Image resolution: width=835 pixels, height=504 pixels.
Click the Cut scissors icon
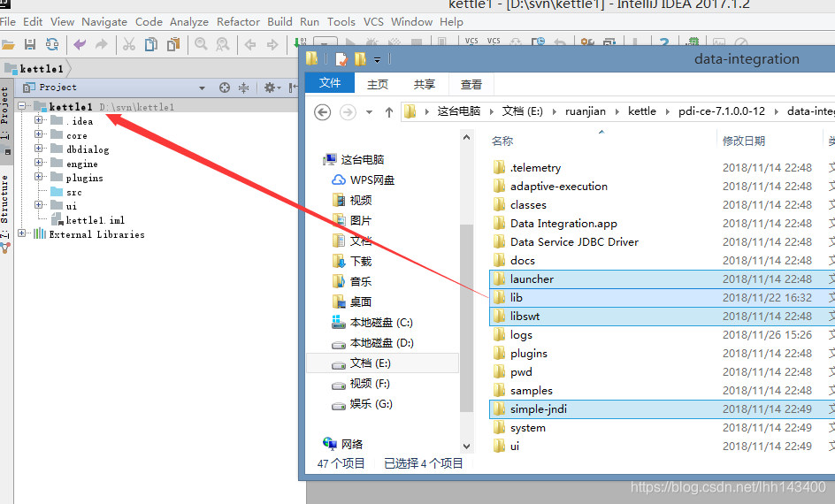pyautogui.click(x=129, y=44)
